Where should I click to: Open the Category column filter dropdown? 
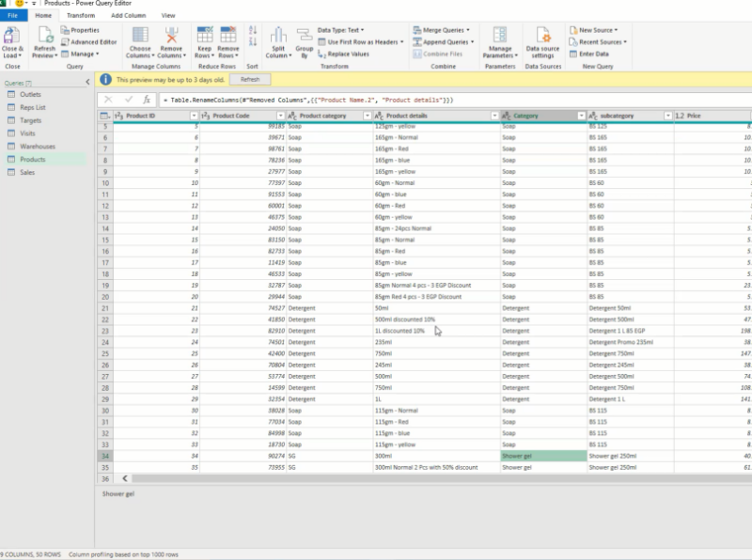[x=581, y=116]
